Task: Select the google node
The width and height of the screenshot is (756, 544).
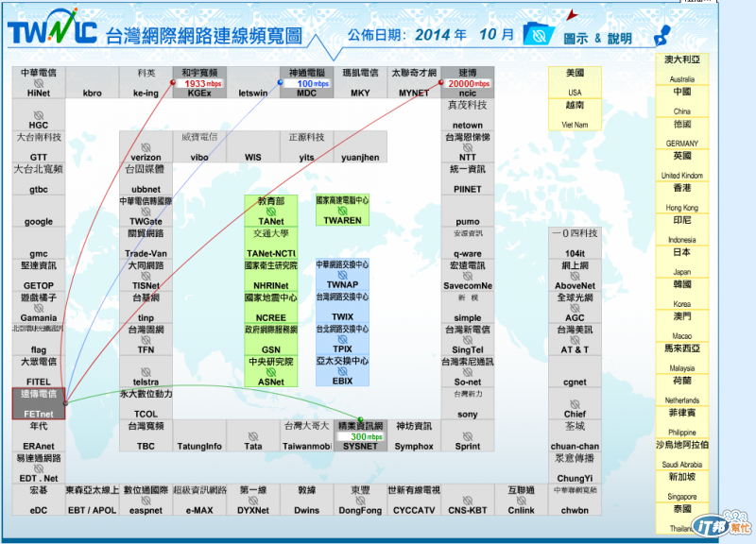Action: (39, 211)
